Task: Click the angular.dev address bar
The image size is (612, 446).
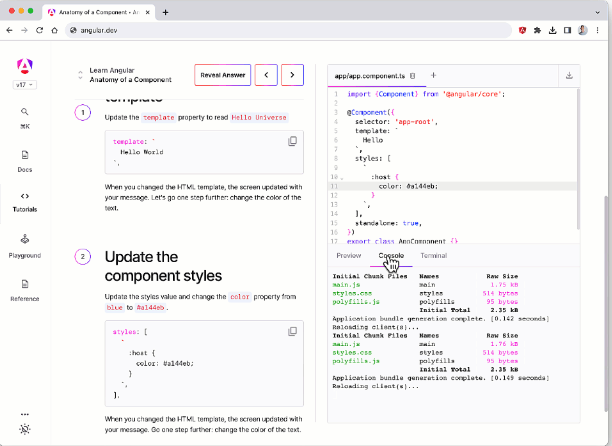Action: point(288,30)
